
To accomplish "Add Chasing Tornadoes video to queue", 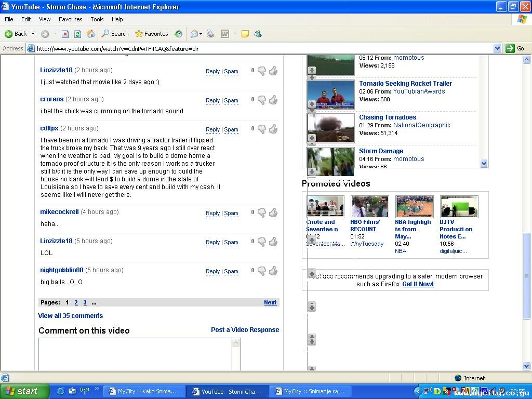I will pyautogui.click(x=312, y=138).
